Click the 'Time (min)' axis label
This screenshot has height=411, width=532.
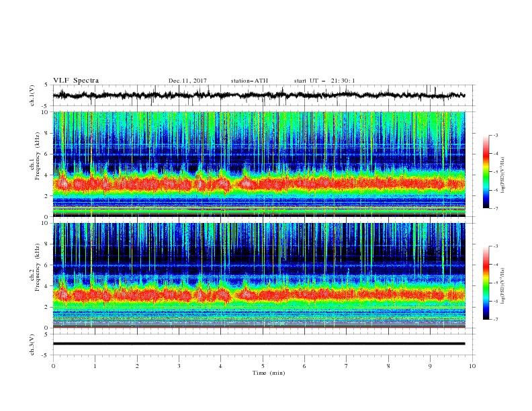[x=269, y=373]
